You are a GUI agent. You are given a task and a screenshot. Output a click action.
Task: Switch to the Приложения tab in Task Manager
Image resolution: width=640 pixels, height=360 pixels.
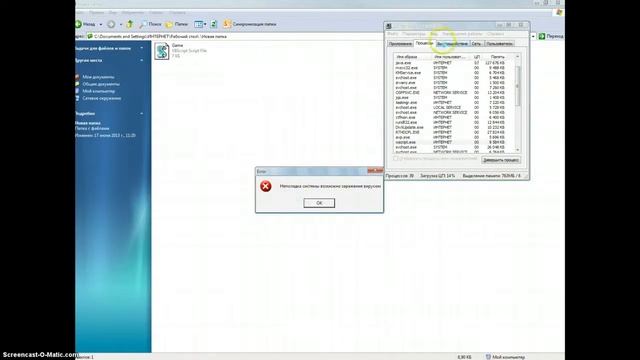click(400, 44)
